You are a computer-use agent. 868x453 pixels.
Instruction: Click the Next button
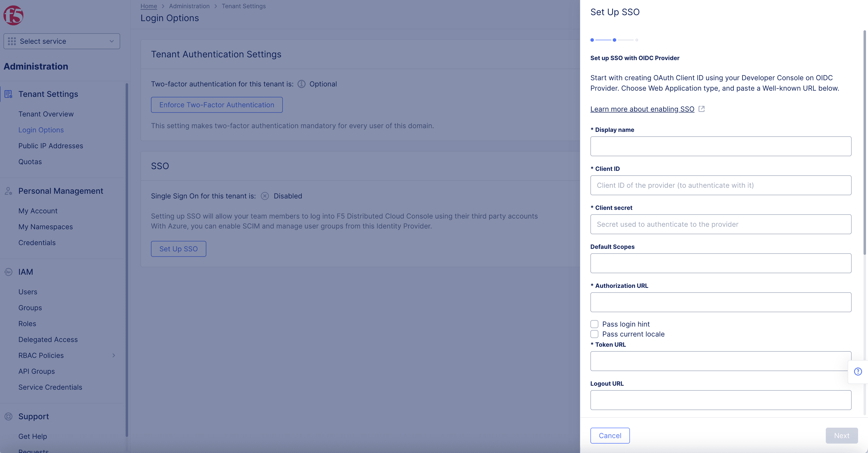point(841,435)
